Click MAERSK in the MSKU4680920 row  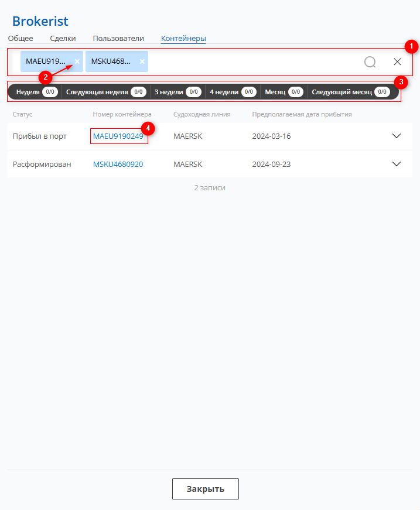tap(187, 165)
